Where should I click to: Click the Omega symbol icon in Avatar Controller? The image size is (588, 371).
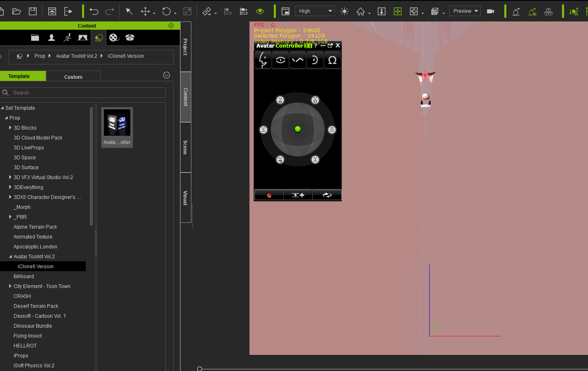(332, 60)
